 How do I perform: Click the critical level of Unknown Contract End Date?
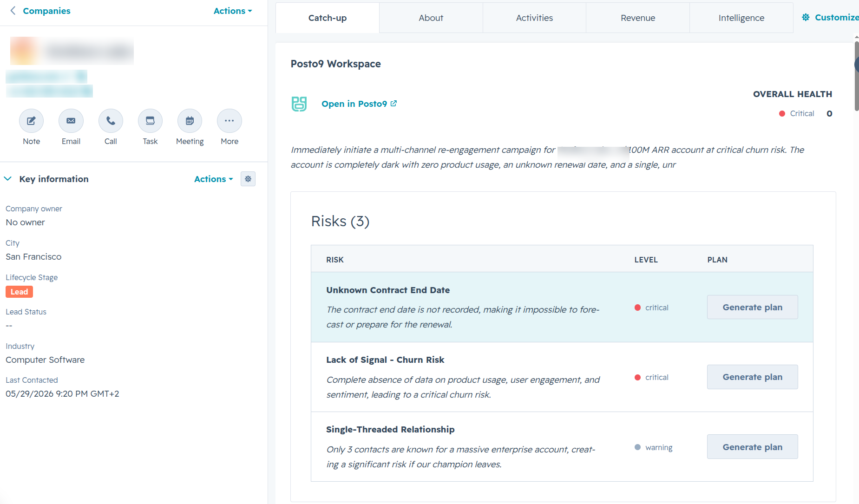pyautogui.click(x=651, y=308)
